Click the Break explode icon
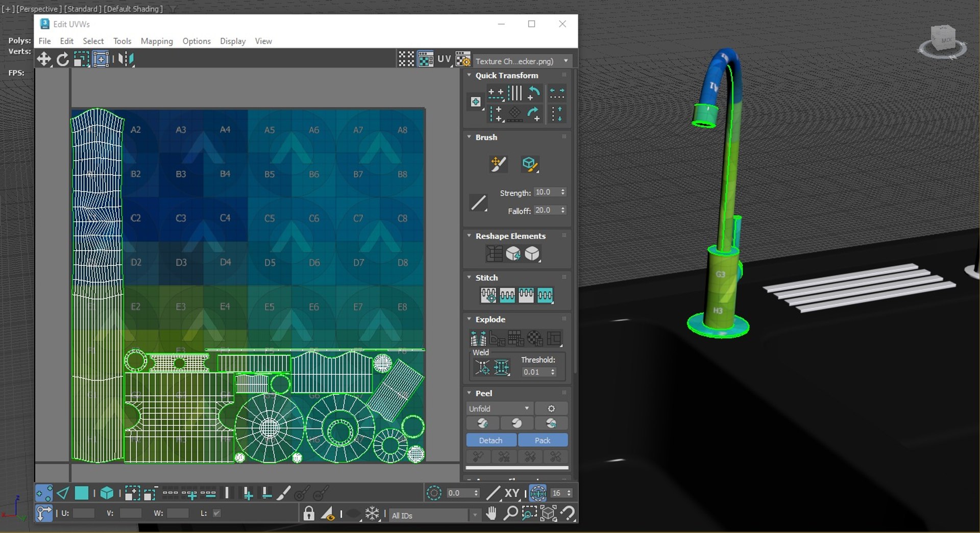Viewport: 980px width, 533px height. (x=478, y=338)
